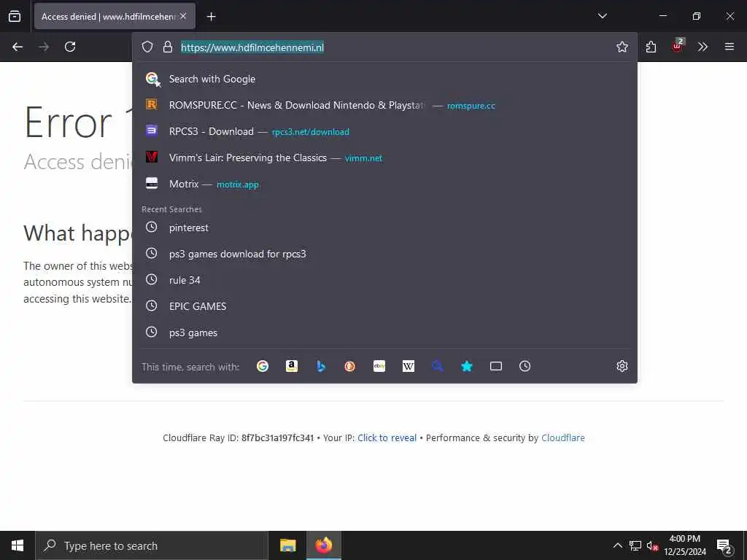Search this time with DuckDuckGo icon
The width and height of the screenshot is (747, 560).
[x=349, y=366]
